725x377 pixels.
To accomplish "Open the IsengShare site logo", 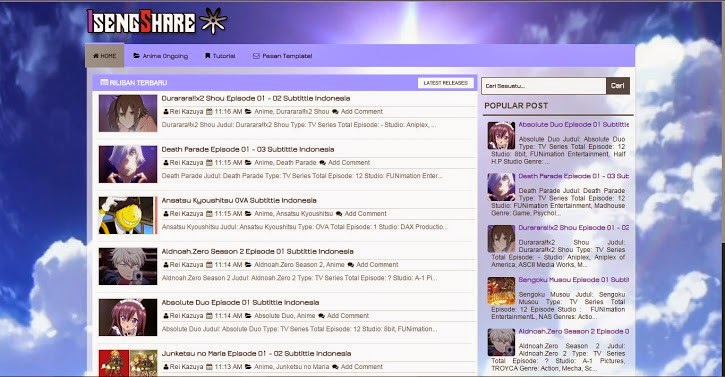I will coord(157,22).
